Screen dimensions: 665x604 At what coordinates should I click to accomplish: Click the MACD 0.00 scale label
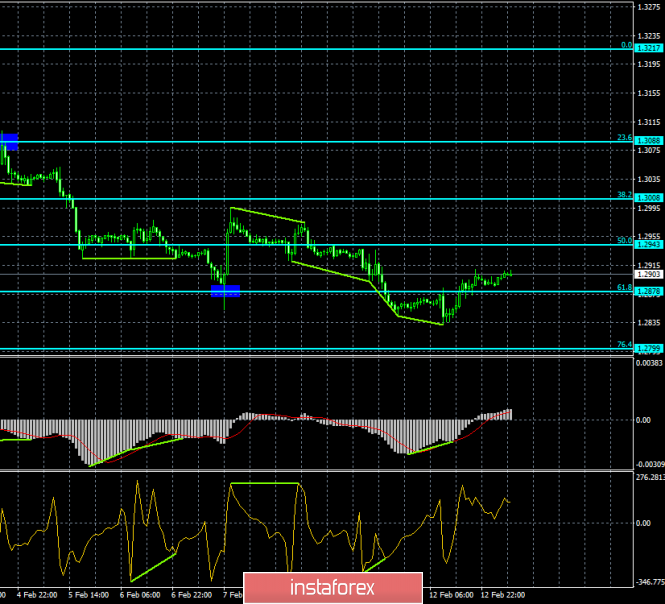643,420
